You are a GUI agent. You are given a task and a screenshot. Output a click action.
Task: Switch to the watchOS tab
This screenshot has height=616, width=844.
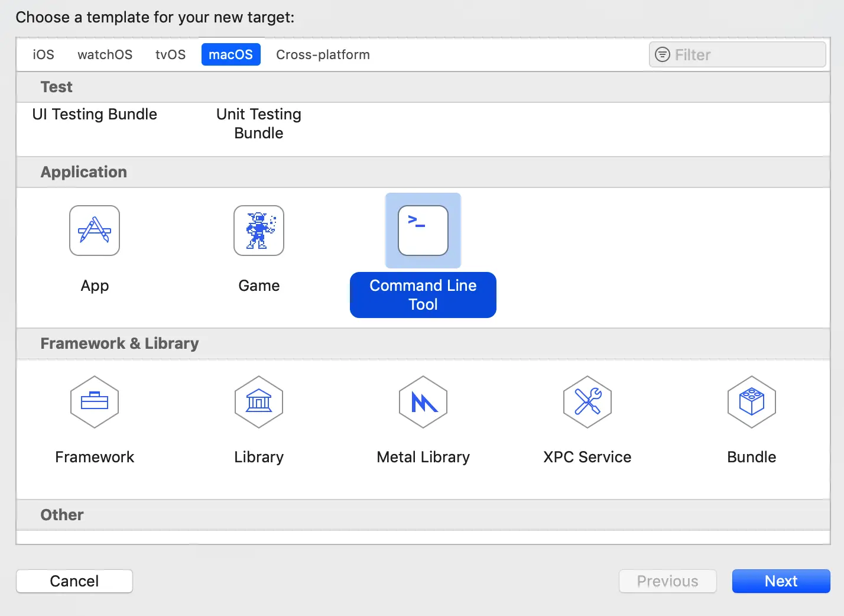coord(105,54)
